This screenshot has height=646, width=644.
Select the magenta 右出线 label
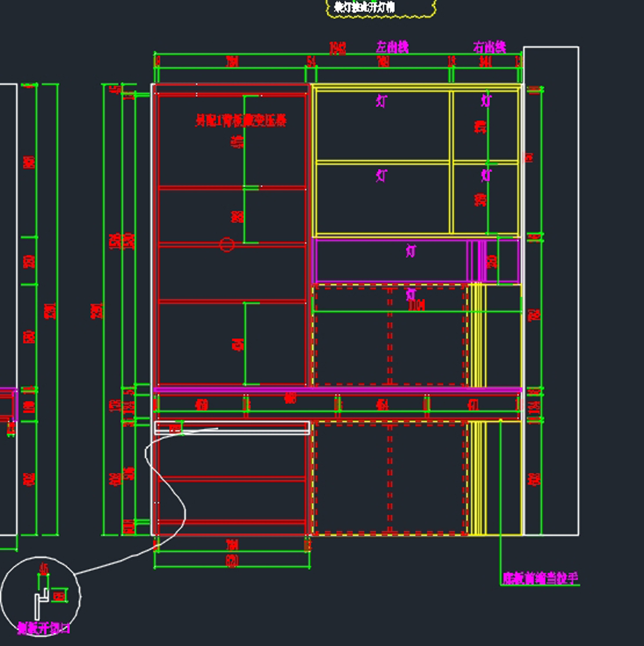(489, 47)
